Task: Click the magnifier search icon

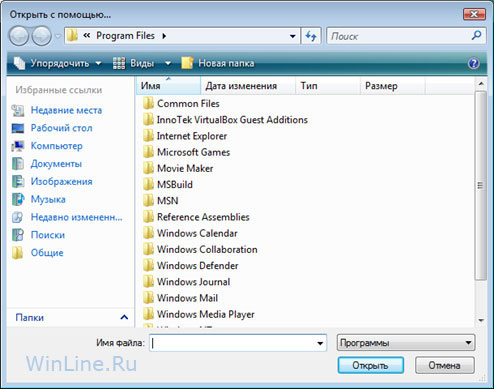Action: [x=477, y=35]
